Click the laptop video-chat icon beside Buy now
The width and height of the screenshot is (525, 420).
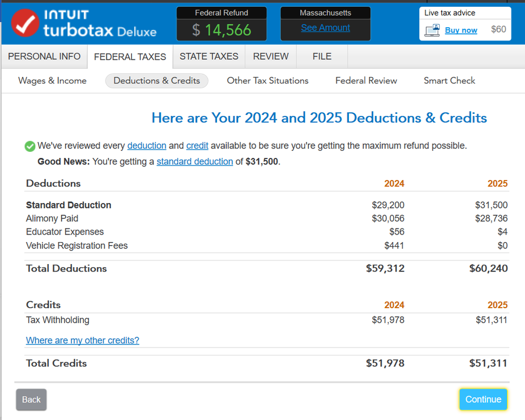coord(433,30)
